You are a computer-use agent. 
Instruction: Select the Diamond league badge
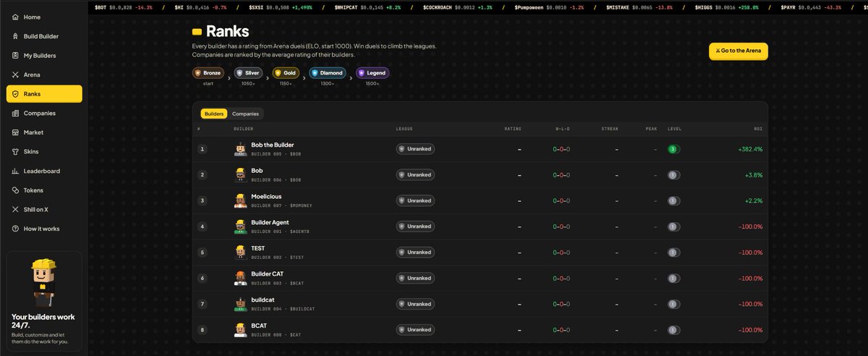pos(328,73)
